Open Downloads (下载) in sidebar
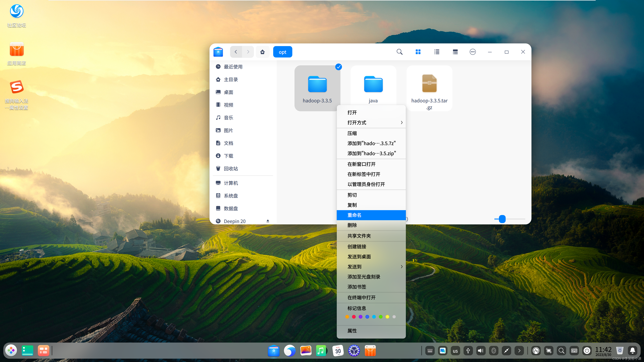This screenshot has height=362, width=644. tap(243, 156)
